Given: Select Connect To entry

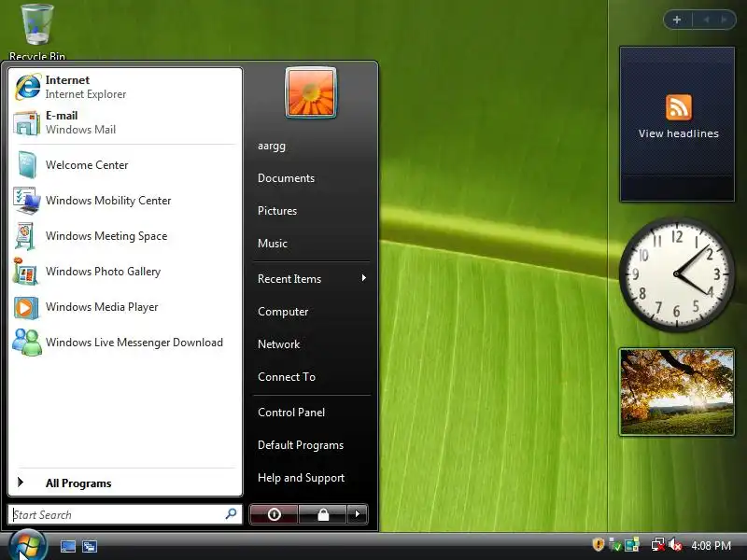Looking at the screenshot, I should point(287,377).
